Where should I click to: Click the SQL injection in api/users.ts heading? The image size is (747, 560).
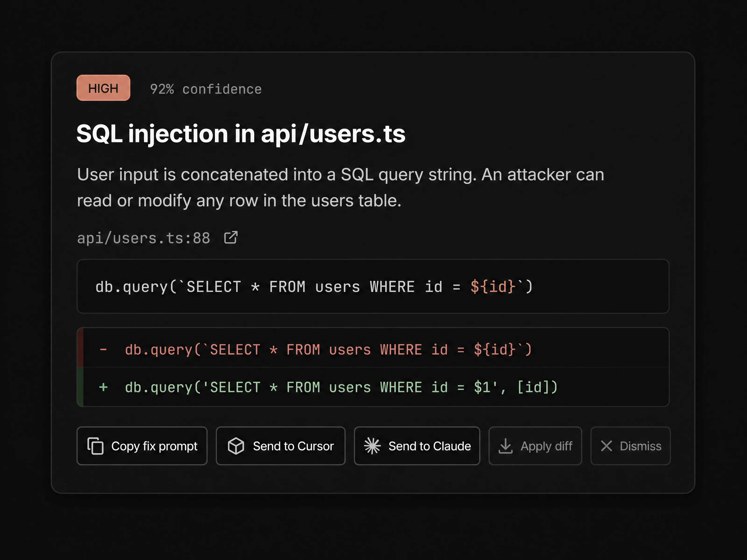[241, 134]
